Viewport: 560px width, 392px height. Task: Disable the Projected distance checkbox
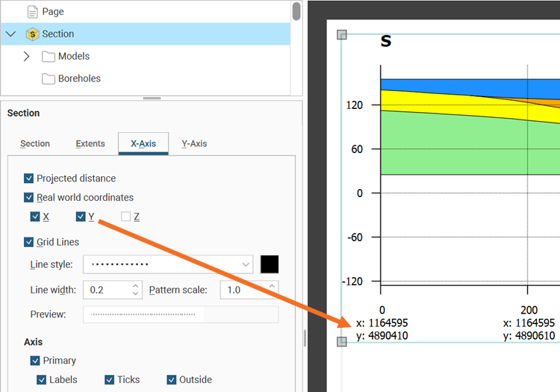pyautogui.click(x=29, y=178)
